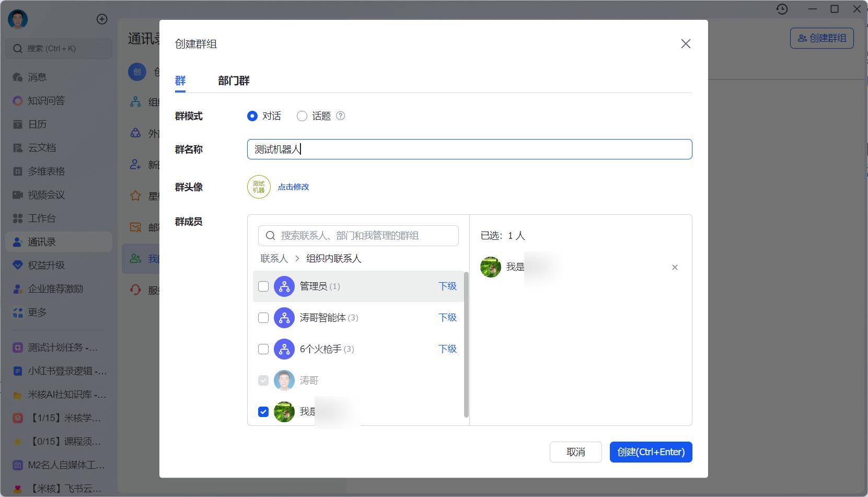Expand 下级 for 涛哥智能体
868x497 pixels.
click(x=447, y=318)
